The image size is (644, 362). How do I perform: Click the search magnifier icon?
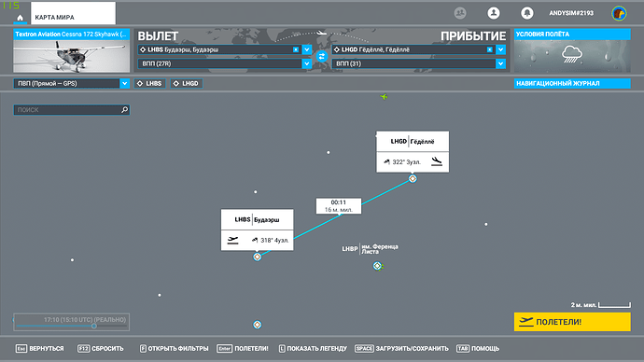click(x=124, y=110)
